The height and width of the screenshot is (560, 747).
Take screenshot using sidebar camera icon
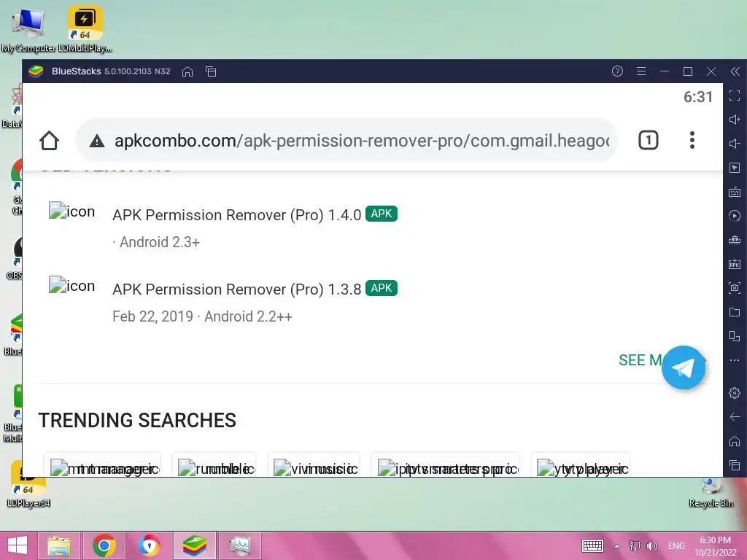coord(735,287)
